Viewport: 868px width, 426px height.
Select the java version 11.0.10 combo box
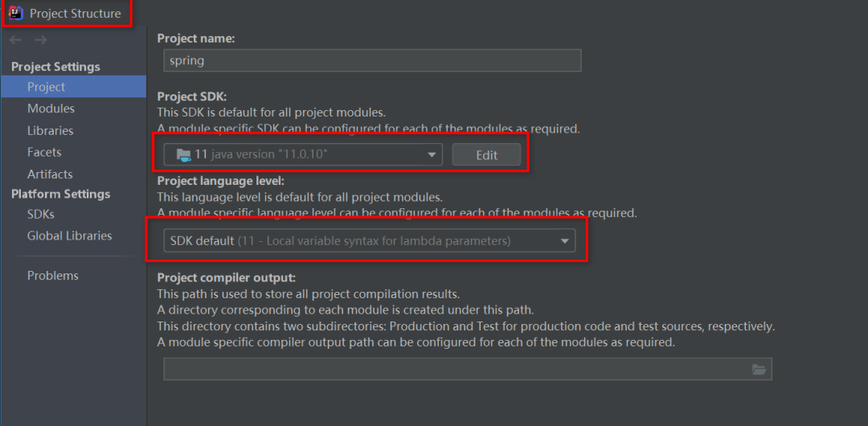point(302,154)
